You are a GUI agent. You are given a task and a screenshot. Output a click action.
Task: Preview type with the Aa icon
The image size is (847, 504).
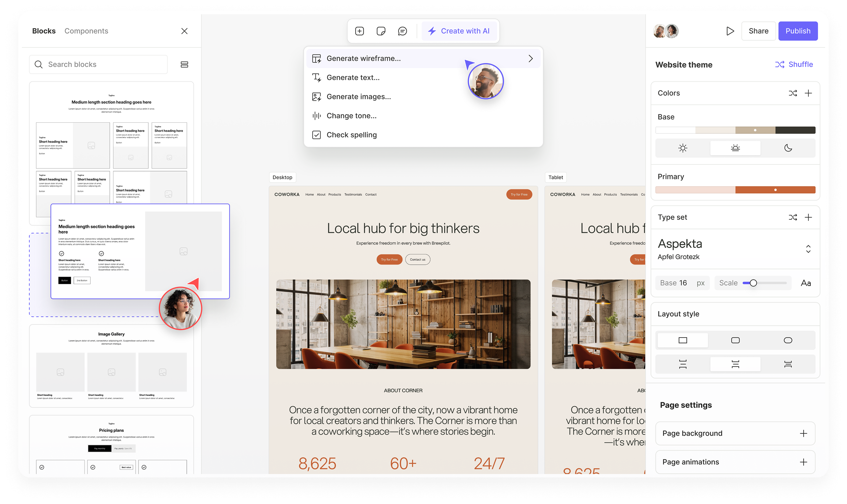tap(805, 283)
